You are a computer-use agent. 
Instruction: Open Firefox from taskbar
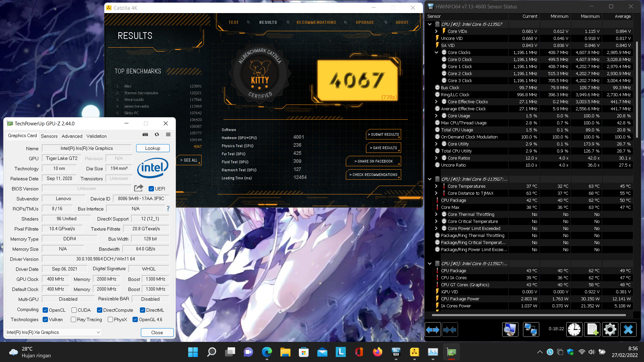click(x=377, y=352)
